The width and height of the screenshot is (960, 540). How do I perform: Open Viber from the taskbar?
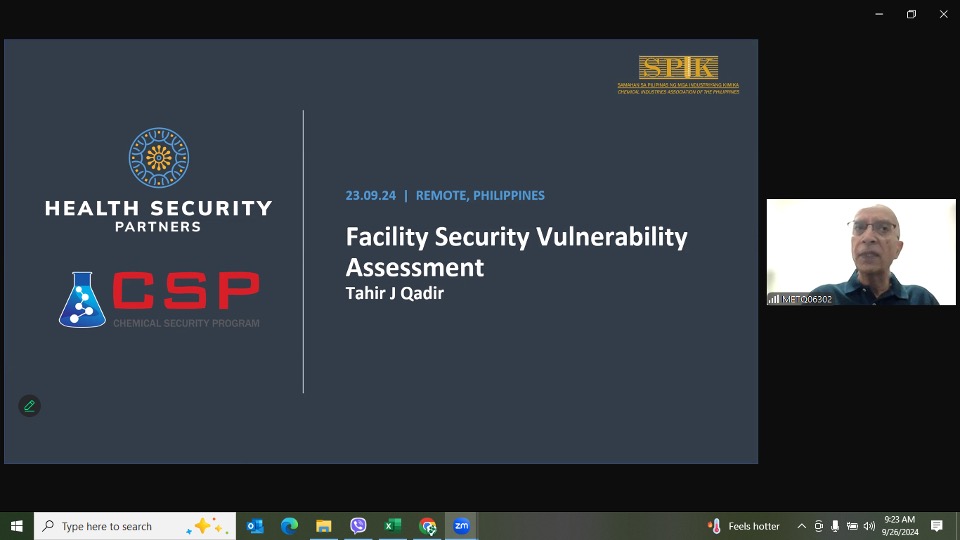pyautogui.click(x=358, y=526)
